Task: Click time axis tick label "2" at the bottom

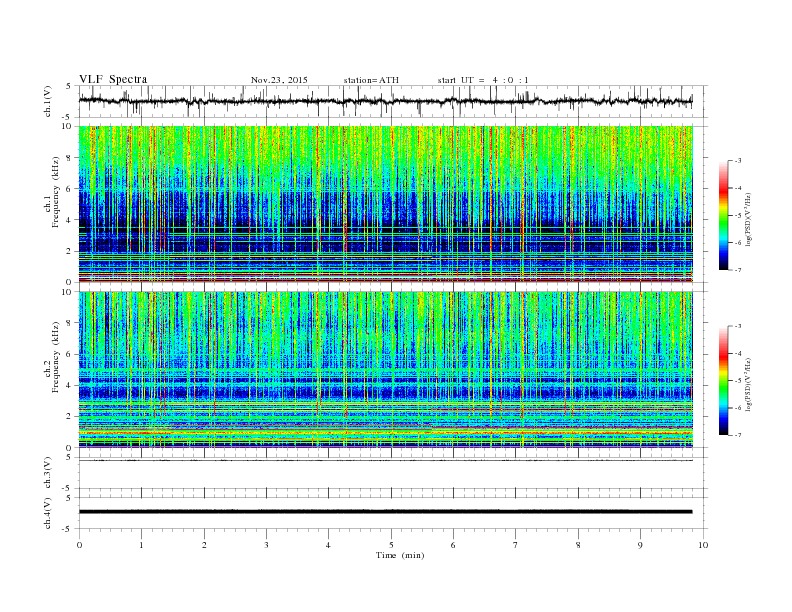Action: 204,545
